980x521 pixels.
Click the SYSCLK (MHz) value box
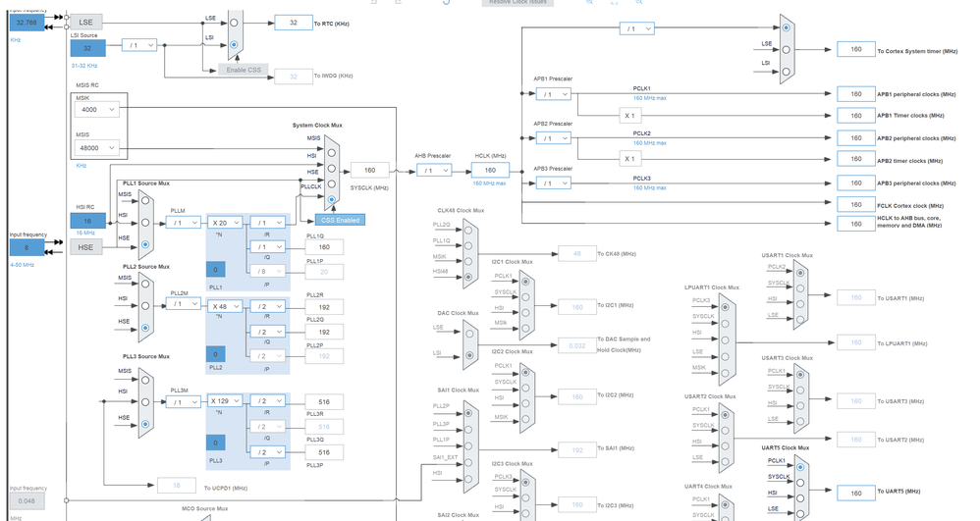point(370,170)
